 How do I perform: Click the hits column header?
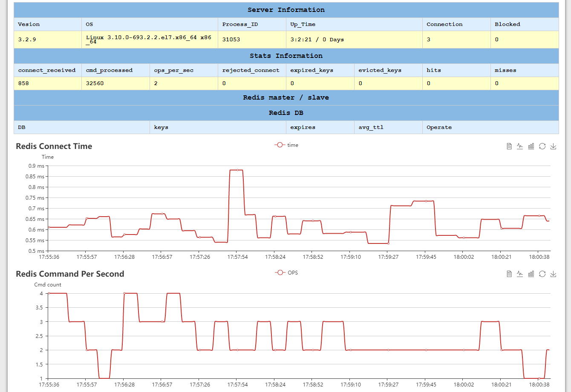tap(456, 70)
